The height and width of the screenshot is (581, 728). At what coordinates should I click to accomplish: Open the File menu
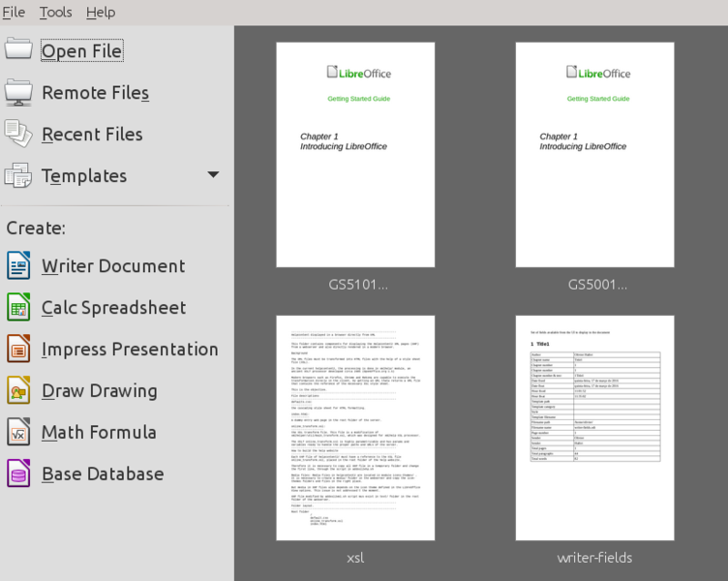coord(14,12)
